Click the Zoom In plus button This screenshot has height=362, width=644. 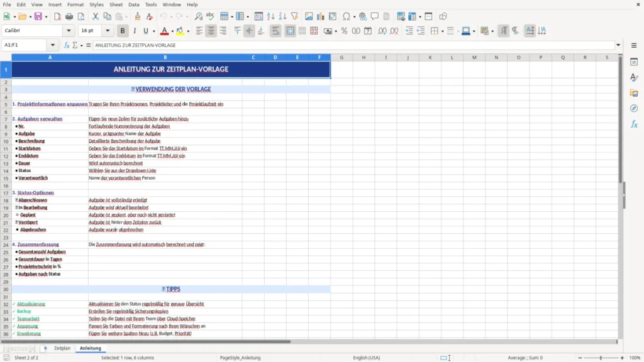tap(622, 358)
